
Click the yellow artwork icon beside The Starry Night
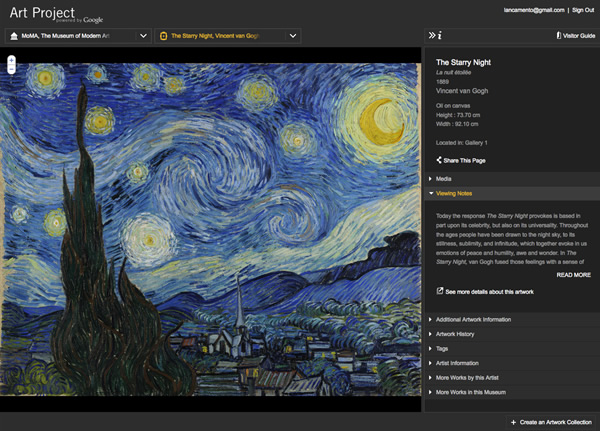163,36
